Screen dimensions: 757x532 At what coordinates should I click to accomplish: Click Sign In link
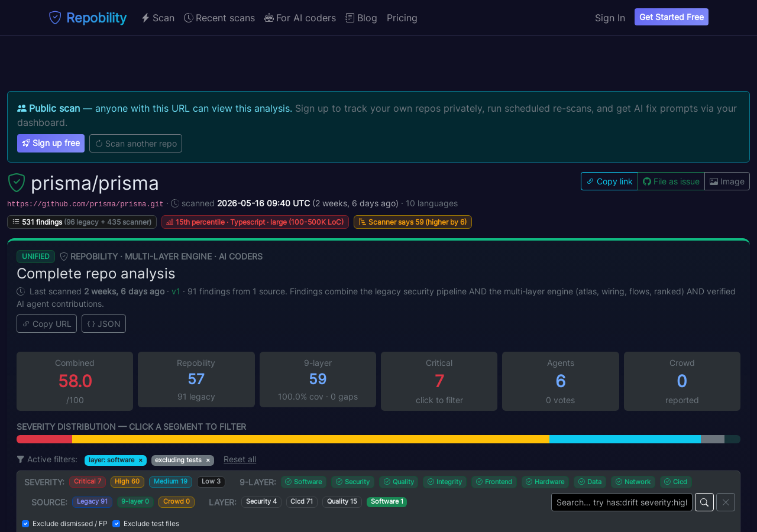[610, 18]
